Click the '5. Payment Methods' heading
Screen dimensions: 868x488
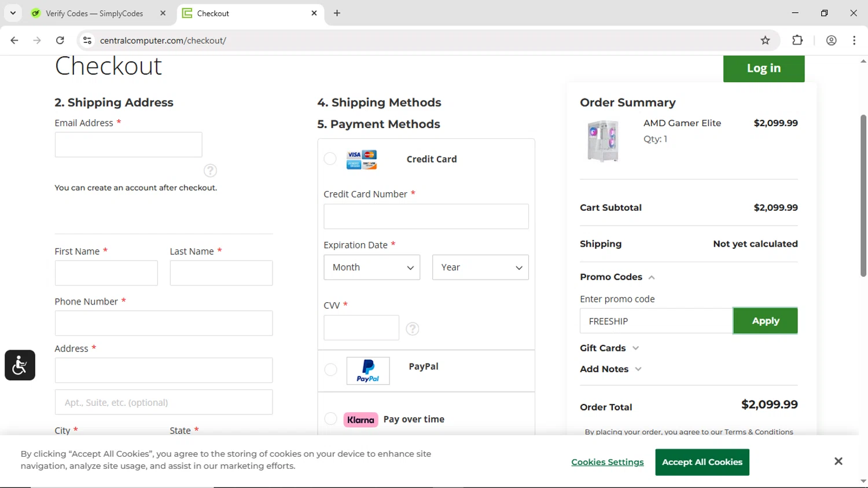pyautogui.click(x=378, y=124)
